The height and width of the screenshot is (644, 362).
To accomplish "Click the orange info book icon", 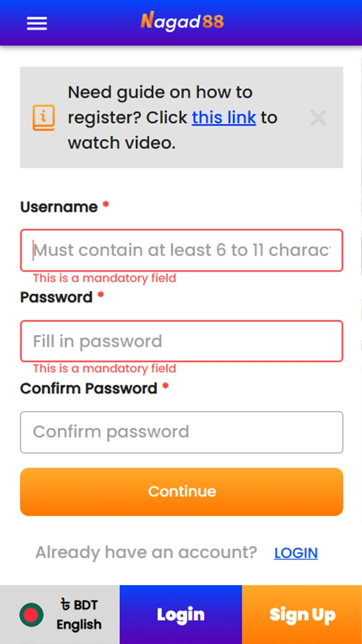I will coord(44,118).
